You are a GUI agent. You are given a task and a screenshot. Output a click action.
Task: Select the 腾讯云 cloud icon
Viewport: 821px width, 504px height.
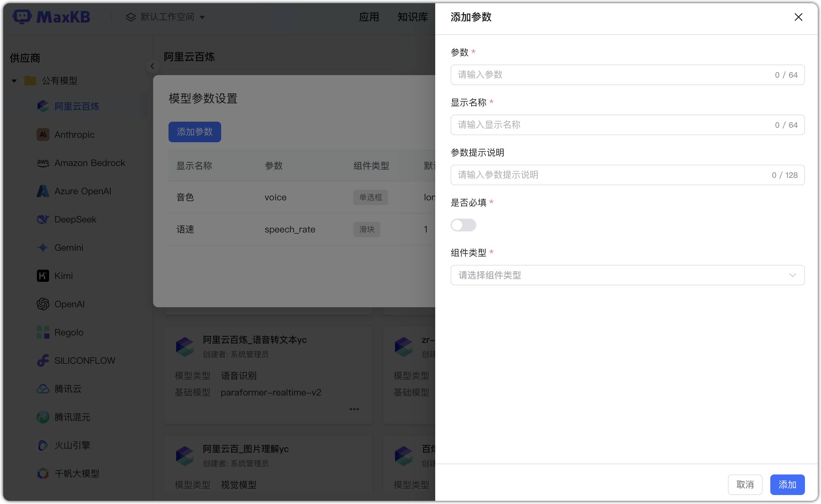point(43,389)
